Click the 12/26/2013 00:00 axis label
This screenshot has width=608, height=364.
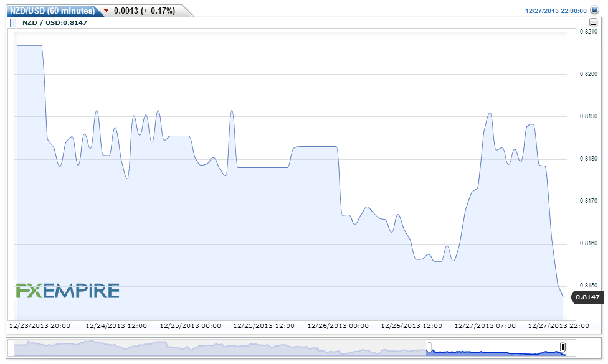click(x=338, y=326)
